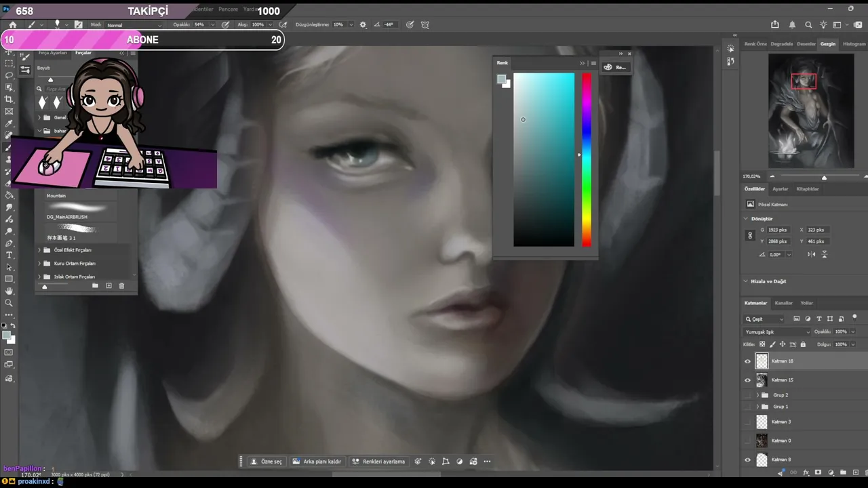868x488 pixels.
Task: Switch to the Yollar tab
Action: point(806,303)
